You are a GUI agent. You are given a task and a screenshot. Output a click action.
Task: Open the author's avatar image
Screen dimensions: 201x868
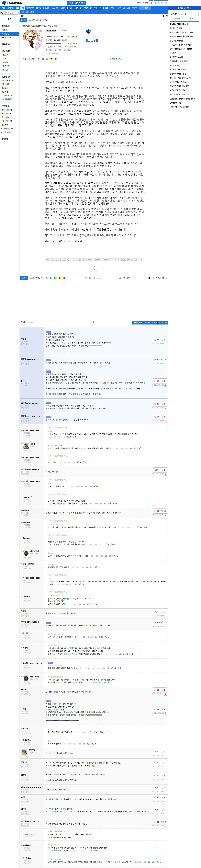33,40
